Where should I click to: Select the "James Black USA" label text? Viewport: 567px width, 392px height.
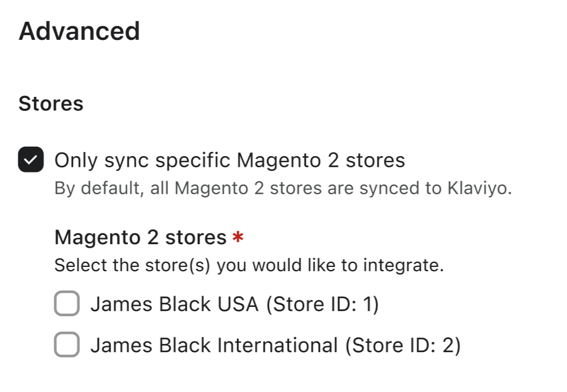(x=174, y=304)
